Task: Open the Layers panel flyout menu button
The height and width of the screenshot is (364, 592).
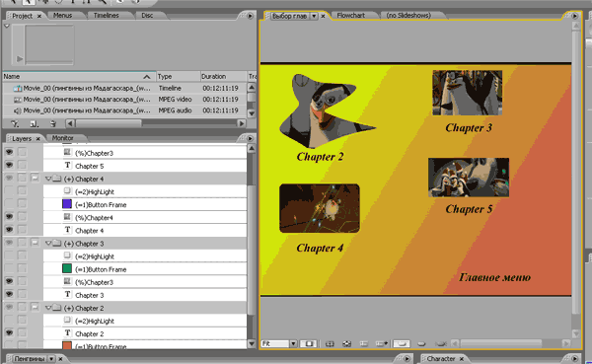Action: [x=250, y=138]
